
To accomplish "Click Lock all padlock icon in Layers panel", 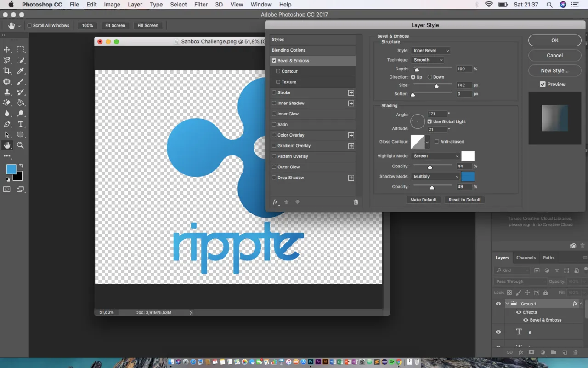I will (545, 293).
